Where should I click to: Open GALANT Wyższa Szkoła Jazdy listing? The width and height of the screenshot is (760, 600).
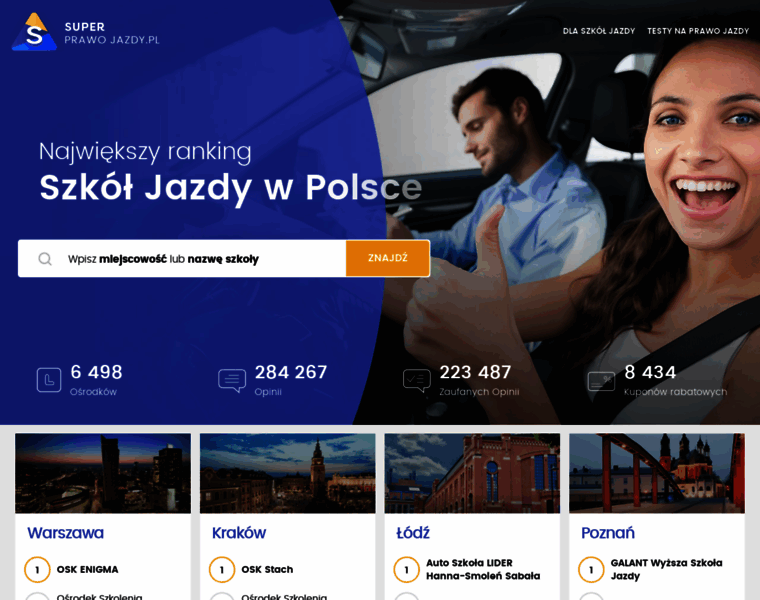point(666,569)
